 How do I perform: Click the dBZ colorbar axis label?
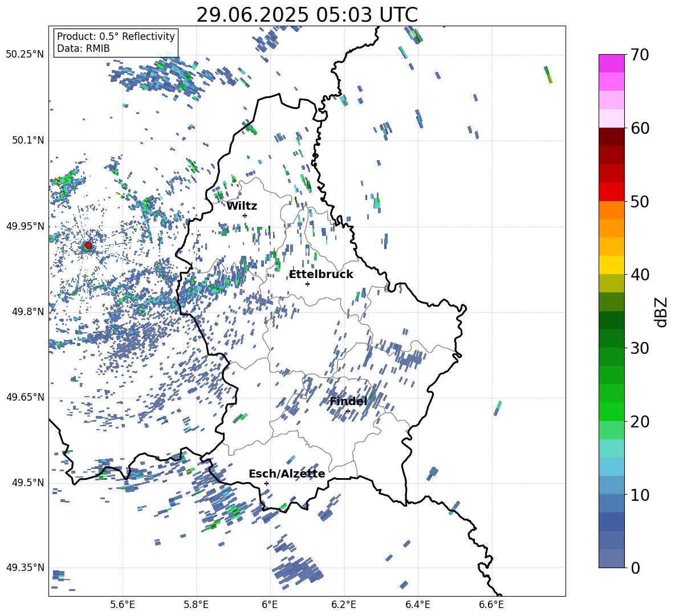(x=662, y=312)
